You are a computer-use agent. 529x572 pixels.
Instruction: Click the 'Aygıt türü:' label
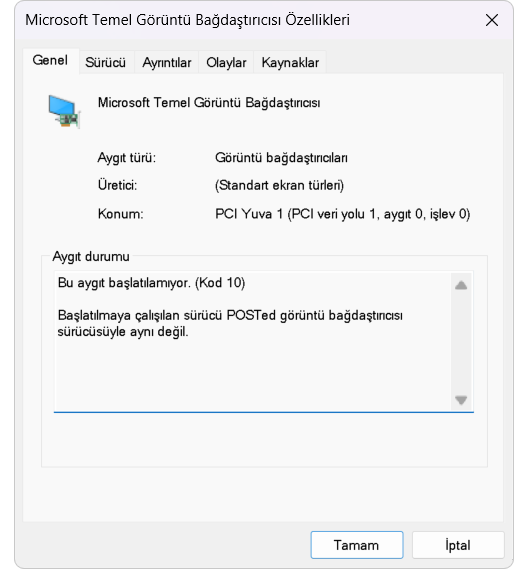tap(127, 158)
